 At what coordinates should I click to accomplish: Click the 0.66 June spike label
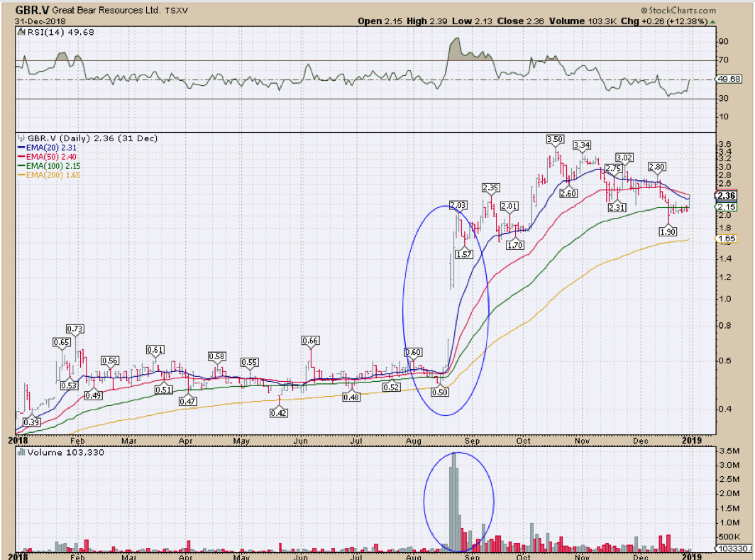[310, 341]
